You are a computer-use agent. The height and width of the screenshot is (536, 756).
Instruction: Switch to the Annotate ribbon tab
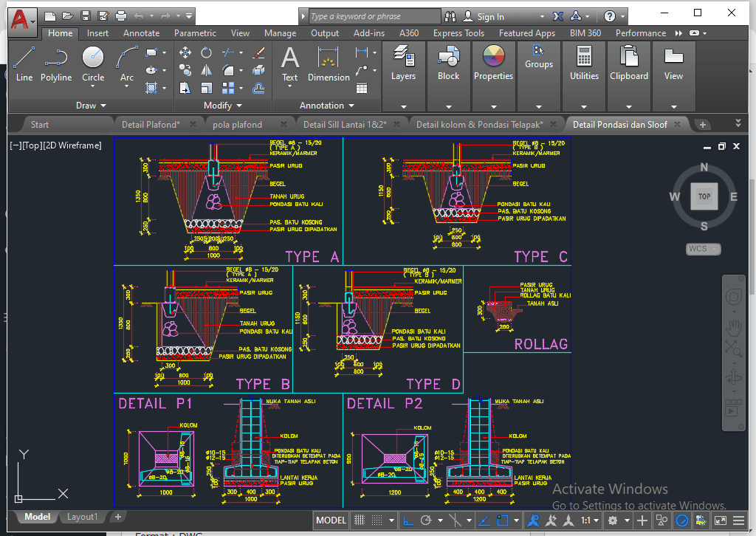141,33
